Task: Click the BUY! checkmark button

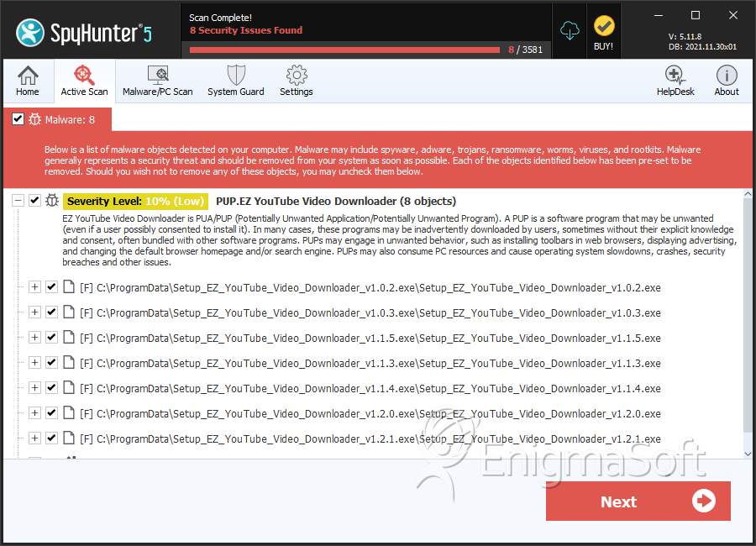Action: (603, 33)
